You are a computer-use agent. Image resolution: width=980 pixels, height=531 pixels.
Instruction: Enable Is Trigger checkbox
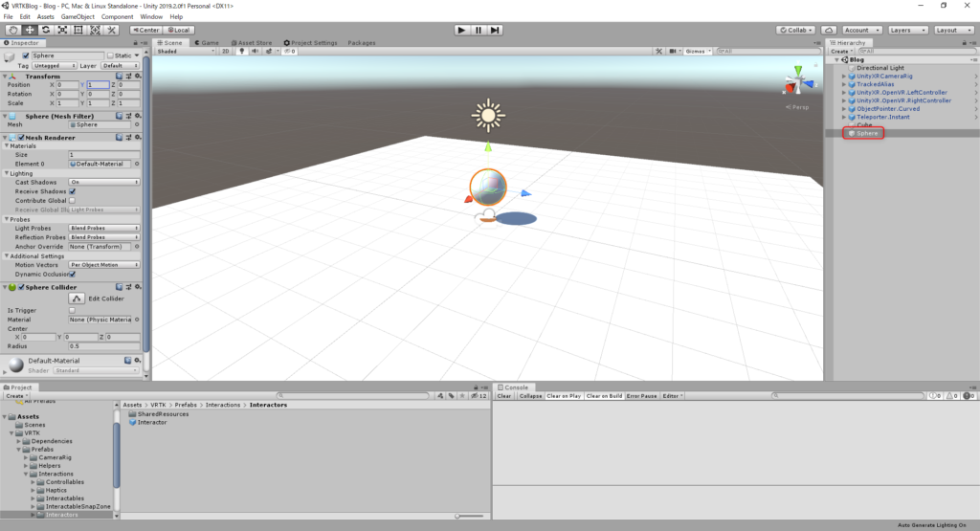(x=72, y=310)
